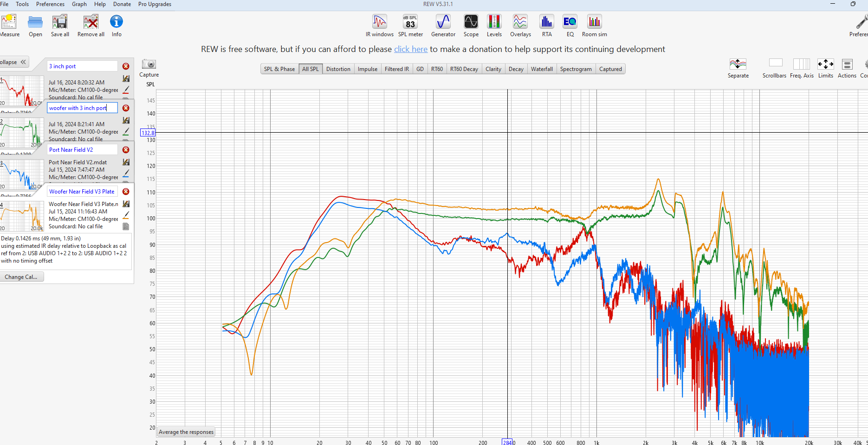Remove 'woofer with 3 inch port' measurement

point(126,108)
